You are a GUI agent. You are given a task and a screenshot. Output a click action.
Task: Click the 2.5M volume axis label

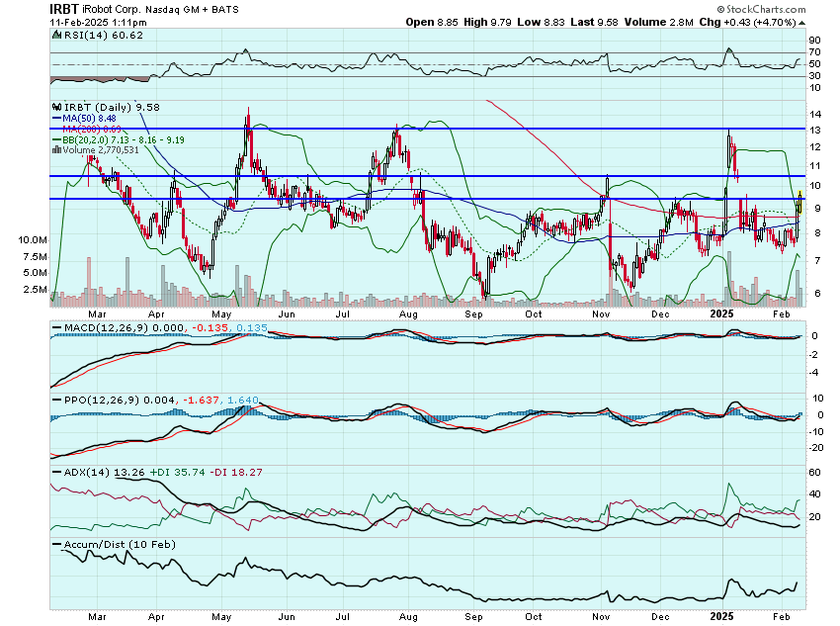point(36,290)
